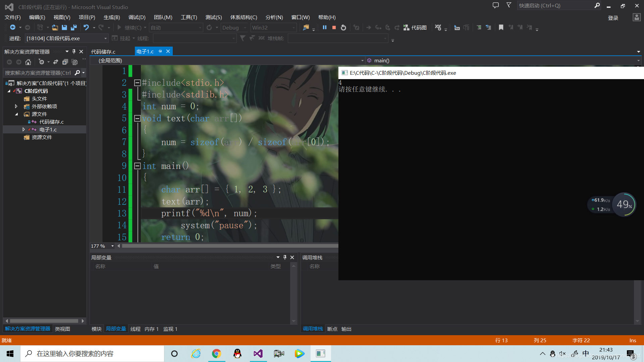Click the Save All icon

point(74,27)
